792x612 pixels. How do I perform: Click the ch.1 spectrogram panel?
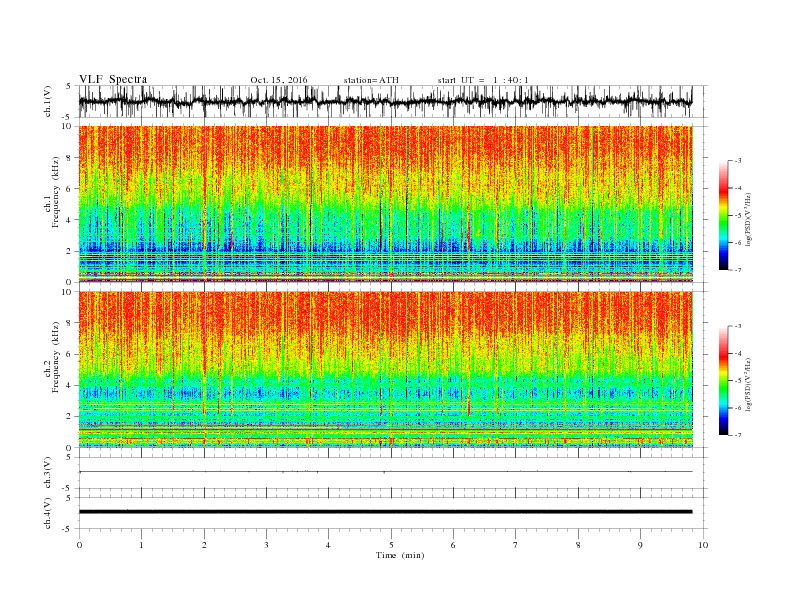[385, 204]
